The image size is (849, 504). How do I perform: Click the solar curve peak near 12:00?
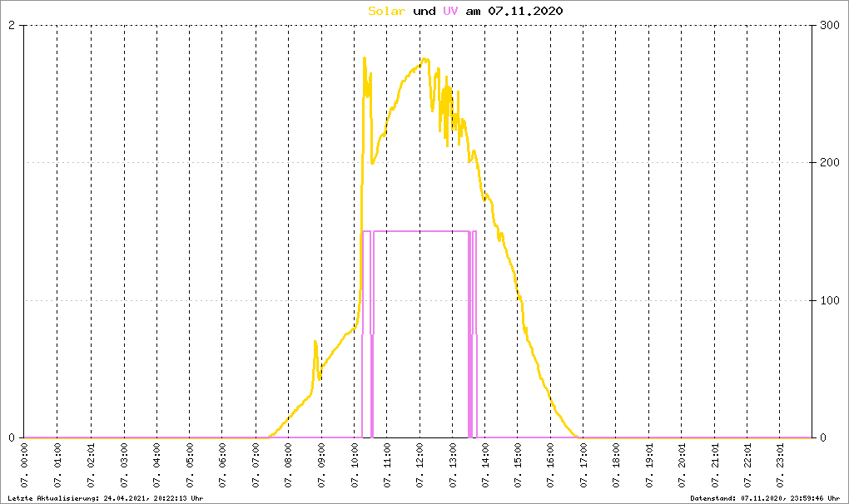[424, 59]
